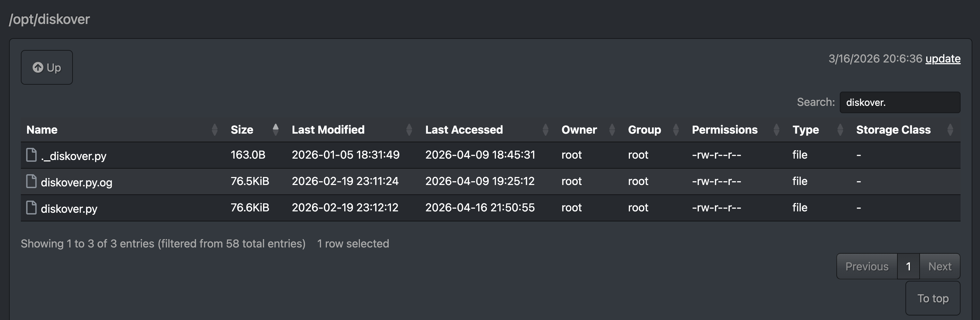Select page 1 in pagination
The height and width of the screenshot is (320, 980).
[908, 266]
